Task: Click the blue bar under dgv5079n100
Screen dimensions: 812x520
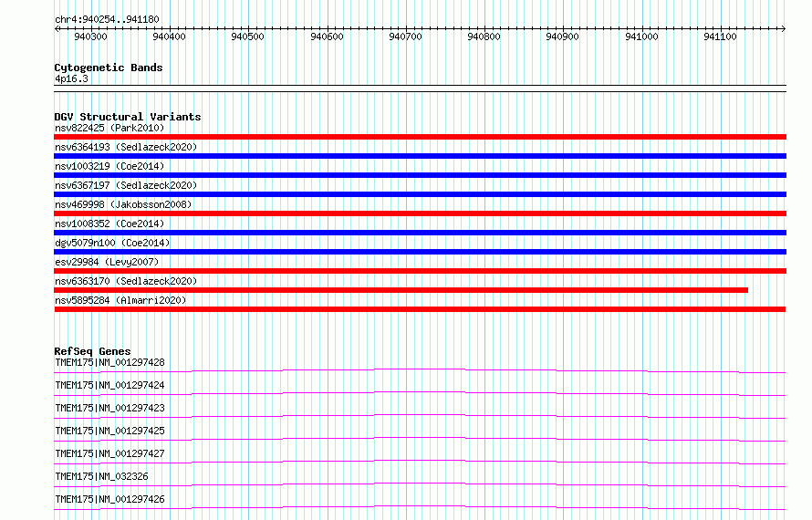Action: click(420, 252)
